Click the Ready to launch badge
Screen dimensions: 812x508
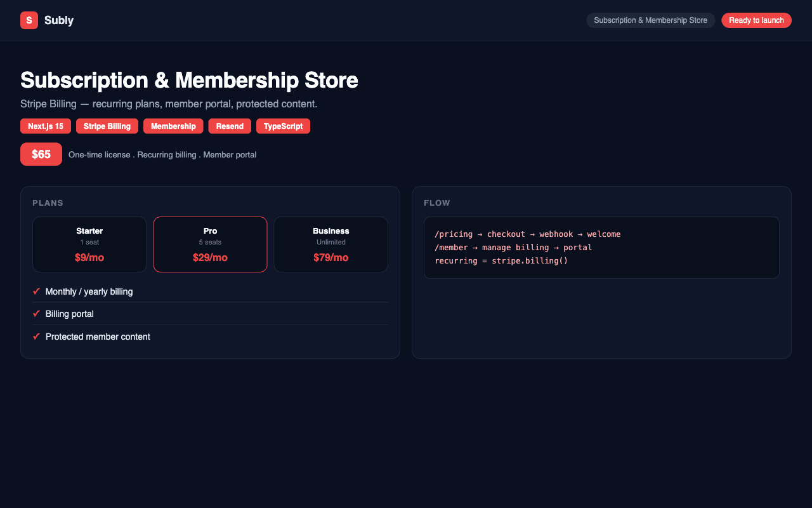point(756,20)
